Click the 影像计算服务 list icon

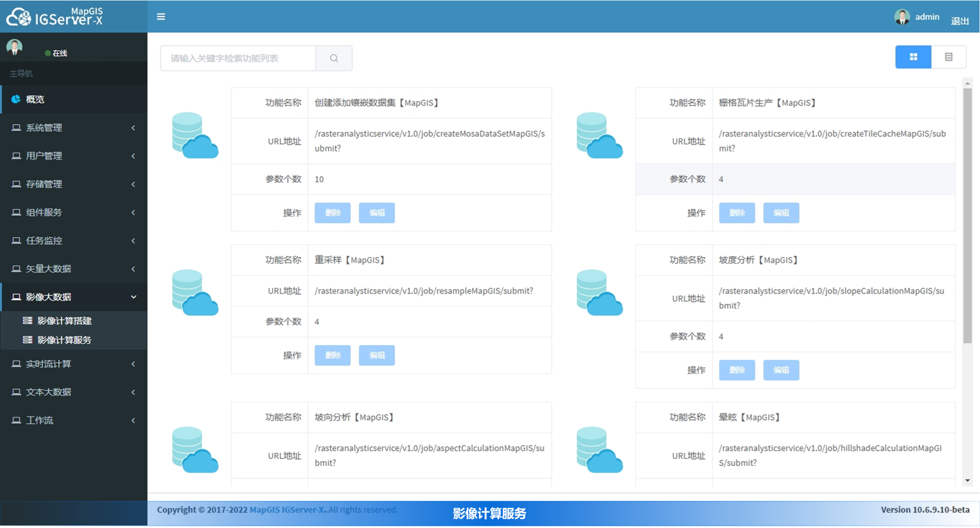point(28,340)
